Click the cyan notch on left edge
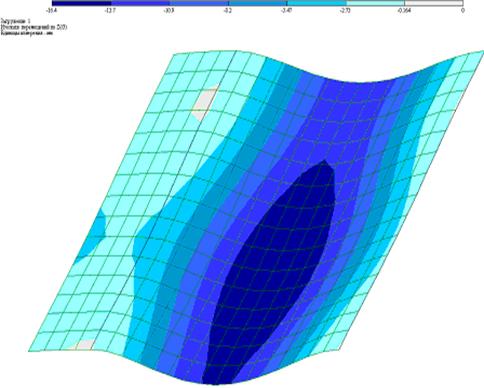 tap(92, 237)
